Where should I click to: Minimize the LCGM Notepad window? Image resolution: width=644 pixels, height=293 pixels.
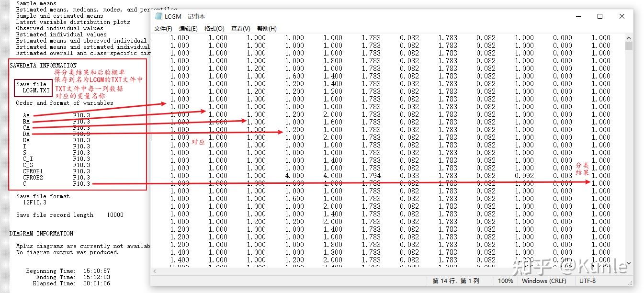coord(578,16)
